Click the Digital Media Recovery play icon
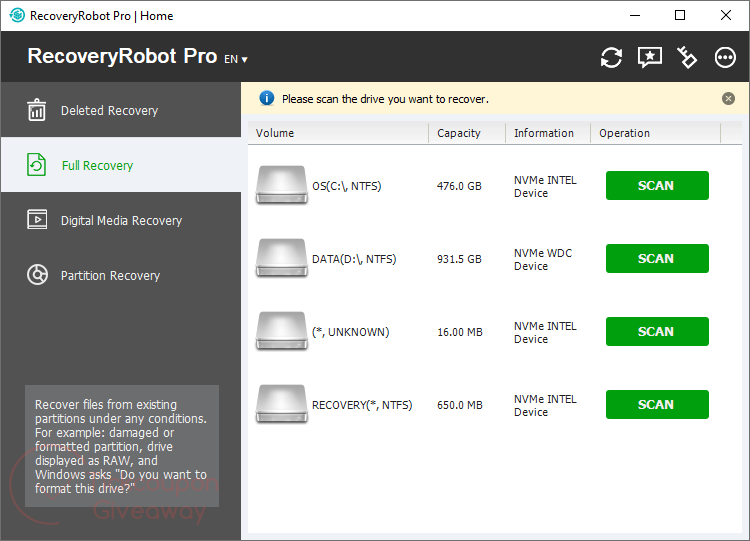Viewport: 750px width, 541px height. [37, 220]
